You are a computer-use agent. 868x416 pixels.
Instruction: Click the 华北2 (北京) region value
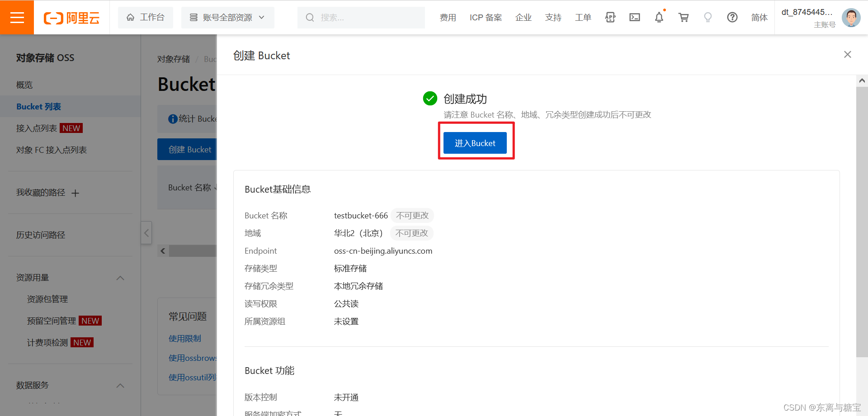point(359,233)
